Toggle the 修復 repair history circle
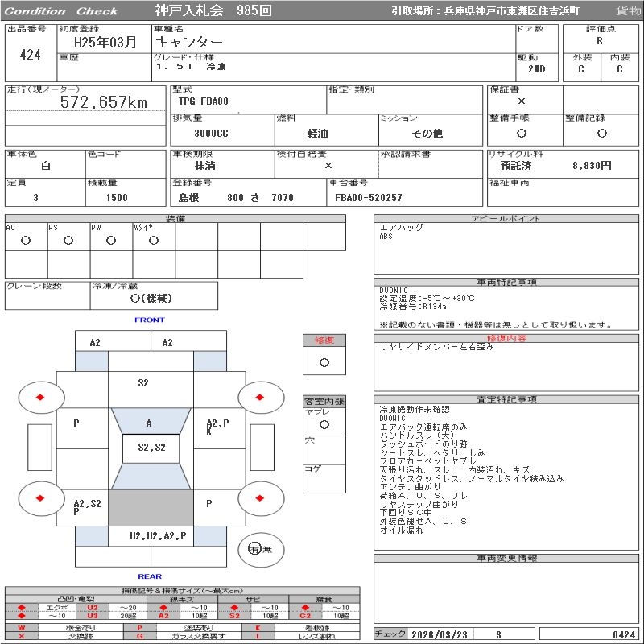This screenshot has height=644, width=644. coord(324,362)
